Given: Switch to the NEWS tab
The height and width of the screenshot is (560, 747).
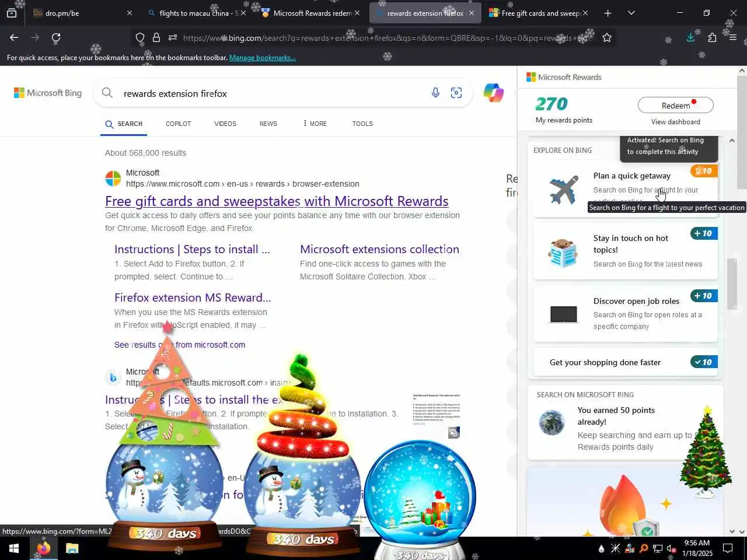Looking at the screenshot, I should point(268,124).
